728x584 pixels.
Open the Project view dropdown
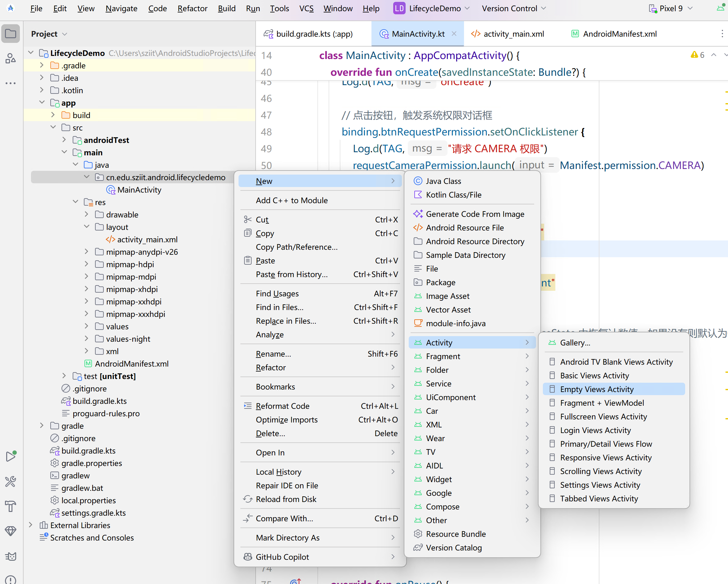(49, 34)
